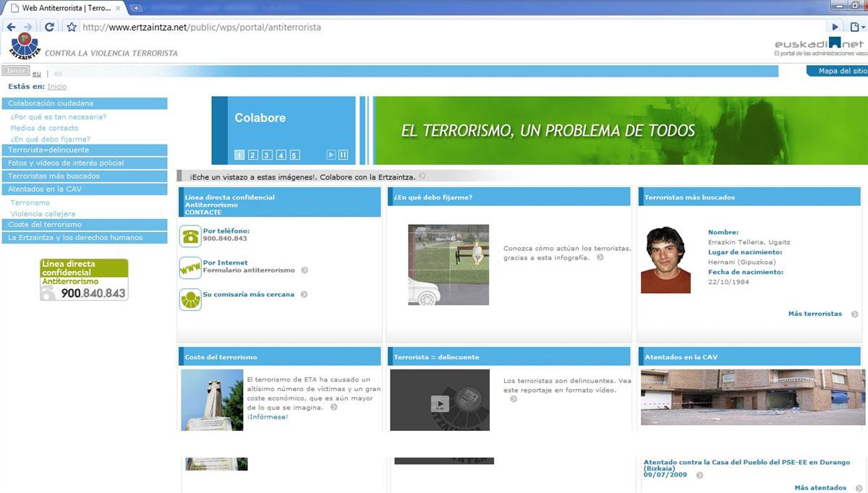Select slide 3 in the banner

[x=267, y=155]
